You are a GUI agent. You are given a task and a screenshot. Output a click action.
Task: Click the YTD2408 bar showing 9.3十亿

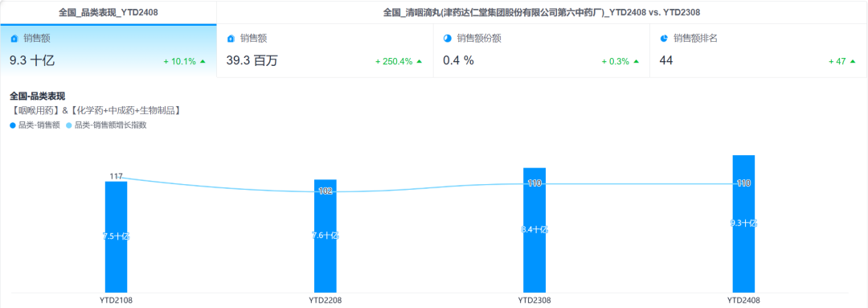tap(743, 224)
